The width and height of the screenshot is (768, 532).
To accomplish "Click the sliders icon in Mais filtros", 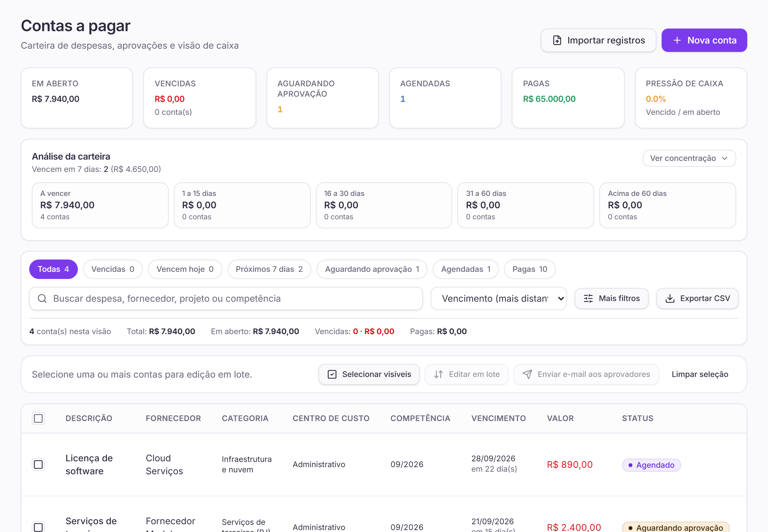I will coord(588,298).
